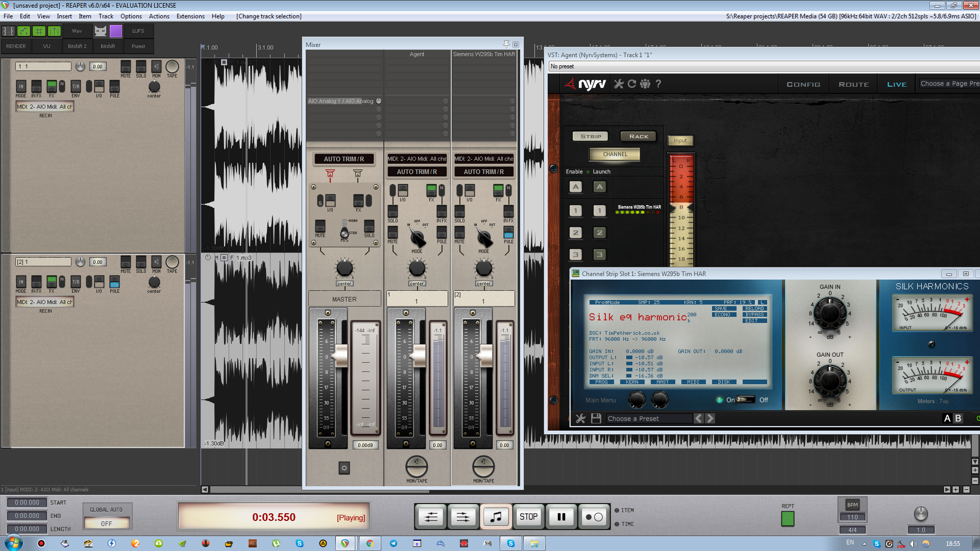The image size is (980, 551).
Task: Click the item grouping brackets toolbar icon
Action: 8,31
